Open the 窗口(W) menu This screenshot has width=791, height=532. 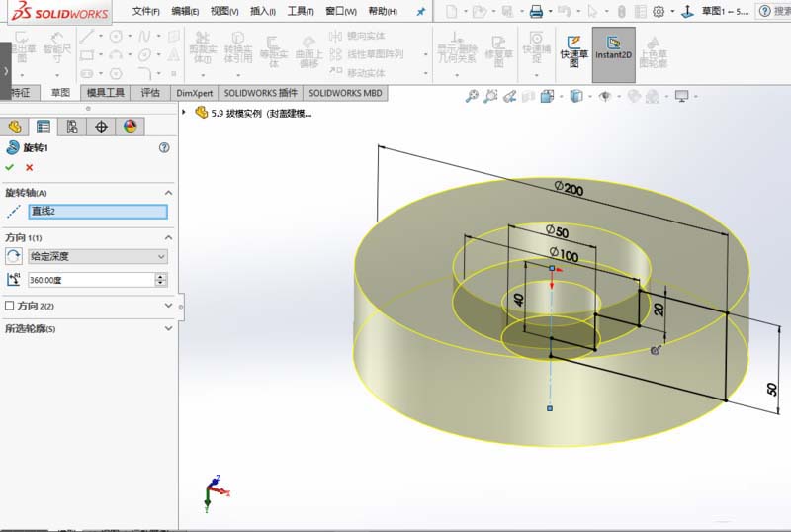(x=341, y=11)
